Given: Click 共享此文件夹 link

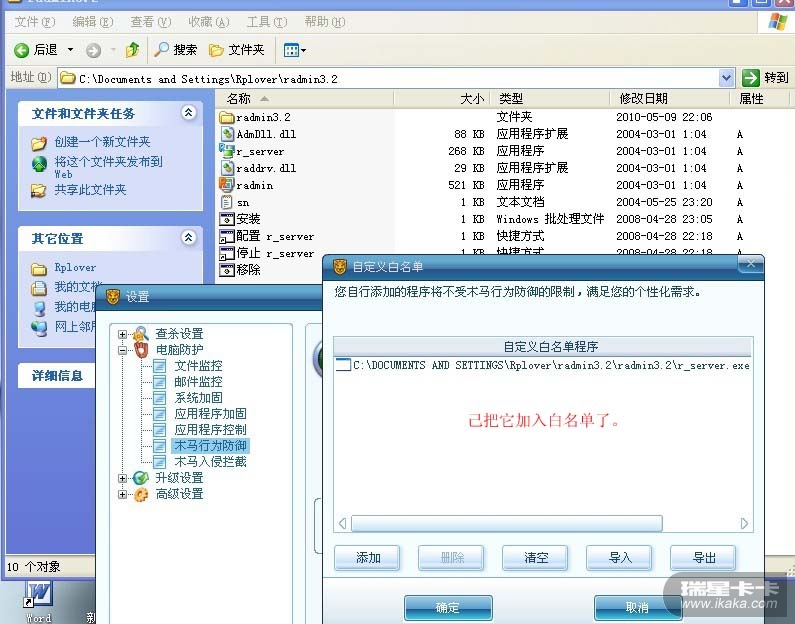Looking at the screenshot, I should pos(90,190).
